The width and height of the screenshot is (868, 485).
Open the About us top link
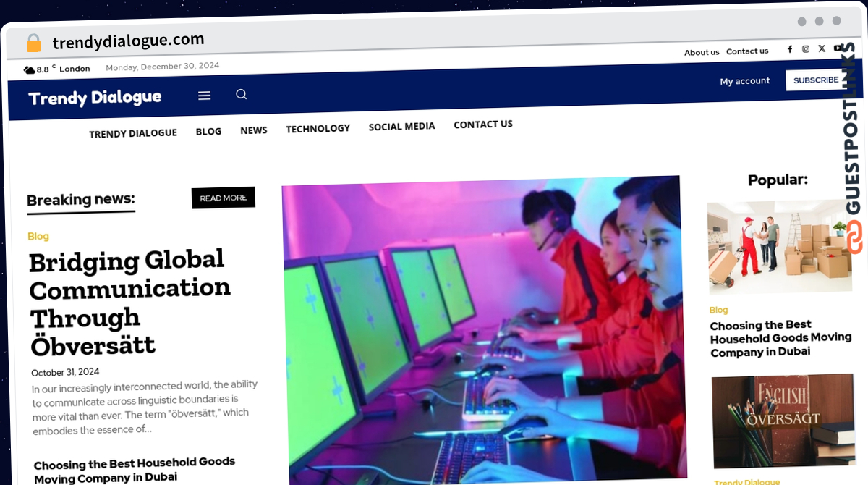[x=702, y=52]
